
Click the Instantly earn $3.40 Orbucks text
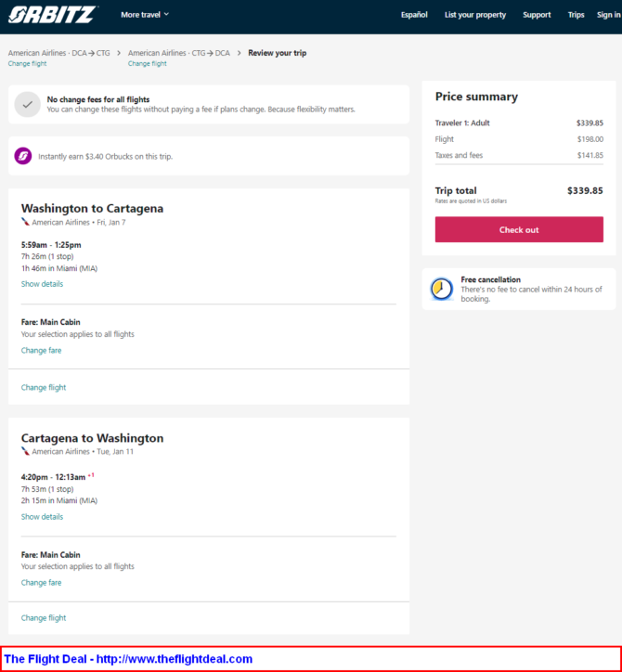[106, 157]
